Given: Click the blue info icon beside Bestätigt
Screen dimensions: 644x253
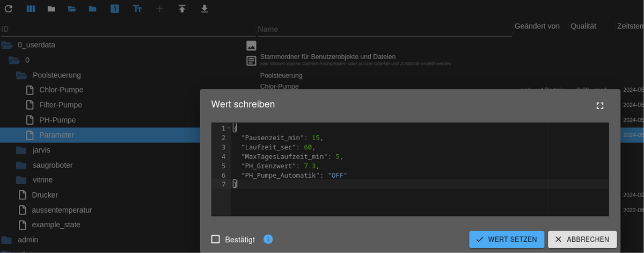Looking at the screenshot, I should 268,239.
